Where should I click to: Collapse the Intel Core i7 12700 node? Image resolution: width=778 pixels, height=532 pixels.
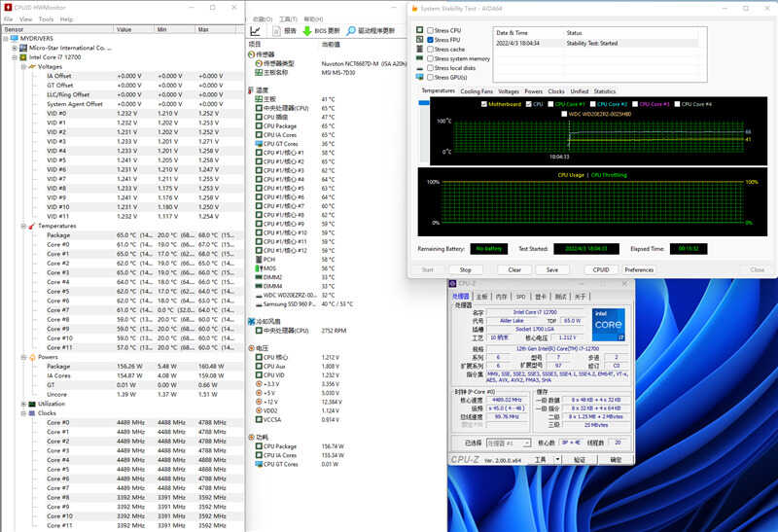click(x=15, y=57)
